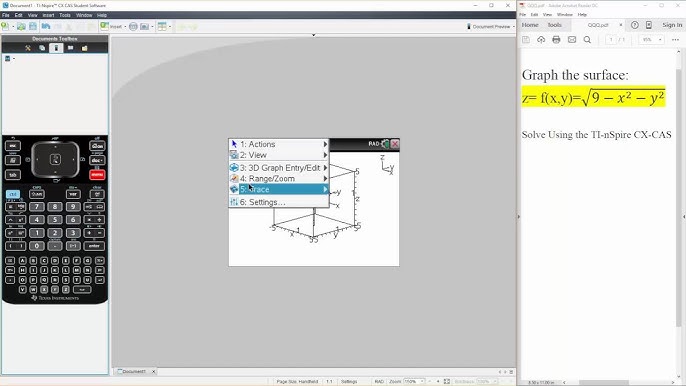Click the touchpad center click button
The width and height of the screenshot is (686, 386).
[55, 160]
